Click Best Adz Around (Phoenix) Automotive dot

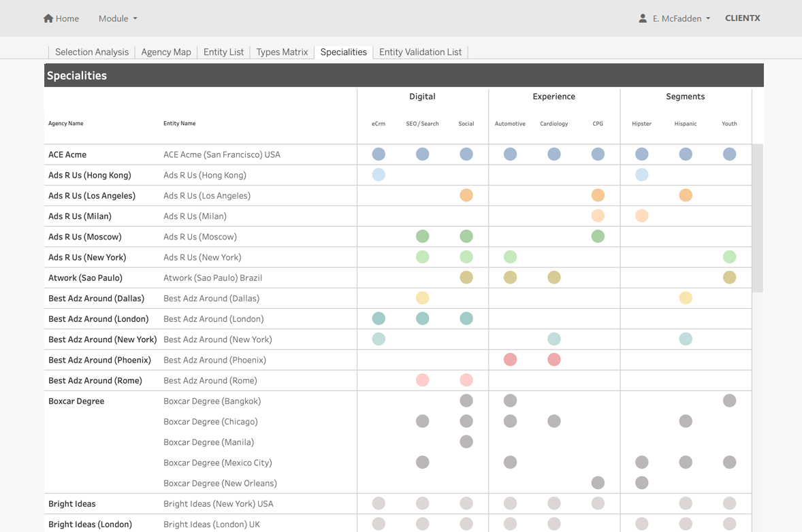511,359
